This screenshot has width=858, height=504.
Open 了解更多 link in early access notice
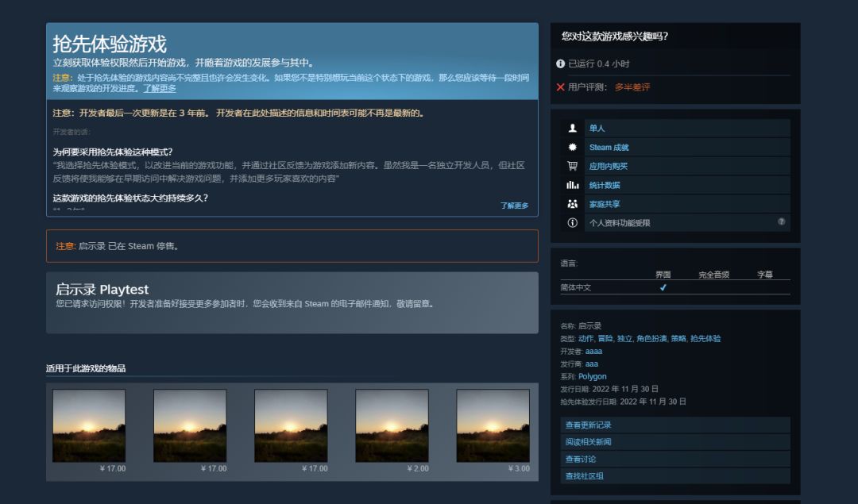160,88
